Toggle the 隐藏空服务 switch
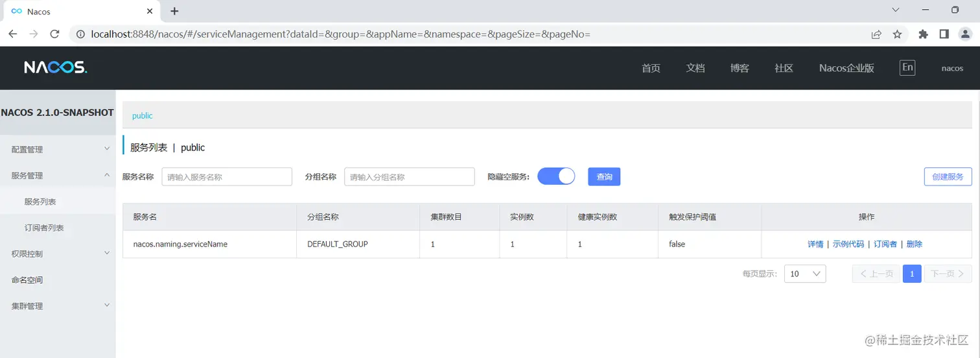980x358 pixels. [556, 176]
